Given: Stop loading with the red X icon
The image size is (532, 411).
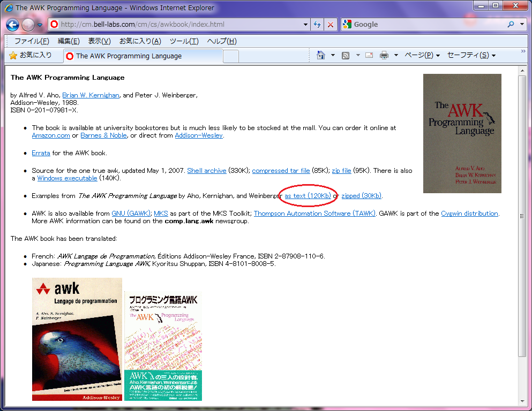Looking at the screenshot, I should 331,25.
